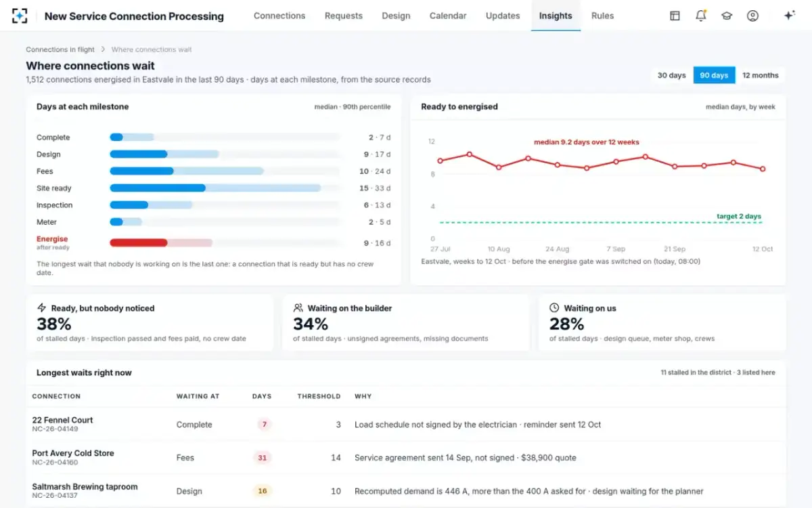Viewport: 812px width, 508px height.
Task: Click the last data point on red line
Action: pyautogui.click(x=763, y=169)
